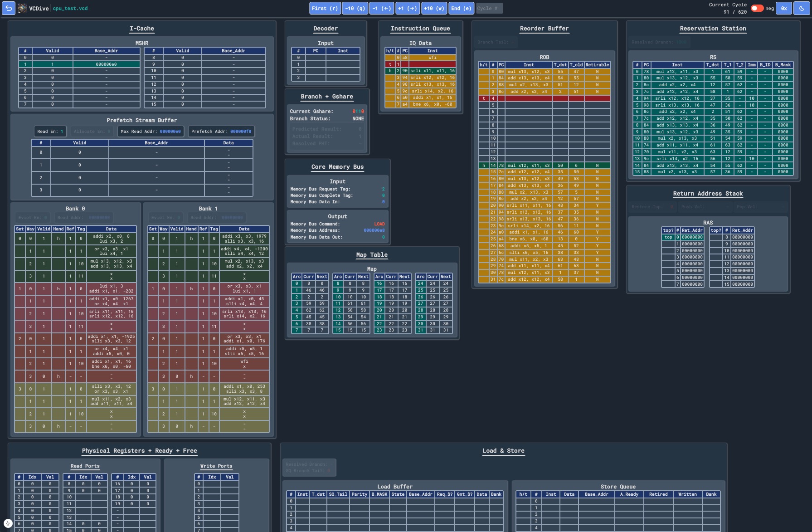Collapse the Reorder Buffer panel header
Viewport: 812px width, 532px height.
pos(544,29)
